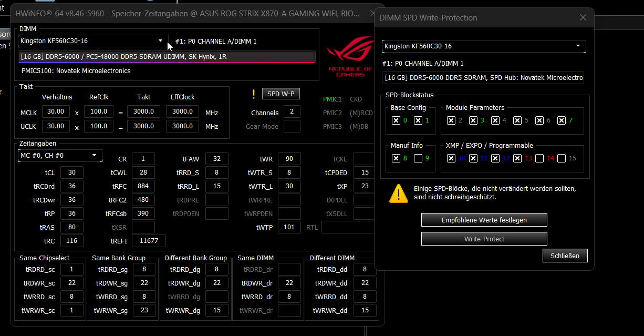The width and height of the screenshot is (644, 336).
Task: Click the SPD W-P button
Action: pyautogui.click(x=281, y=94)
